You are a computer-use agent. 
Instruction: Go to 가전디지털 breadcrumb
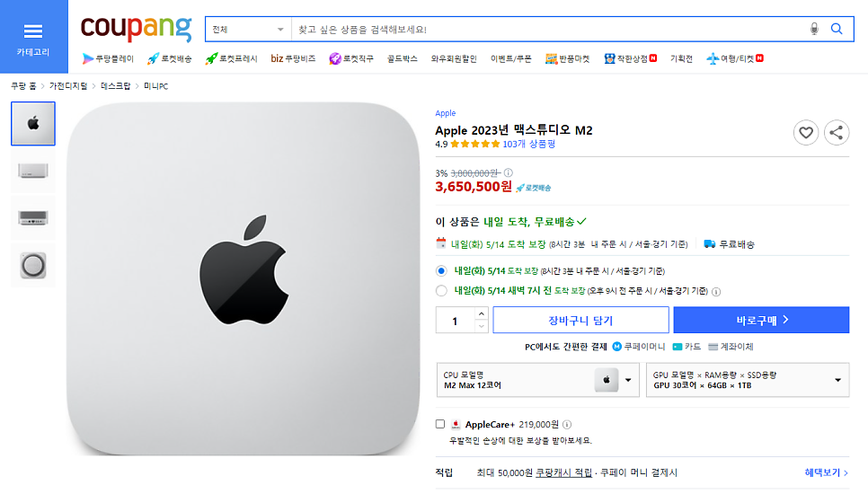[68, 86]
